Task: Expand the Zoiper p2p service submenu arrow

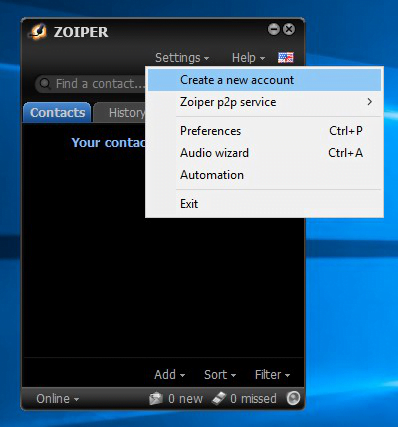Action: [369, 102]
